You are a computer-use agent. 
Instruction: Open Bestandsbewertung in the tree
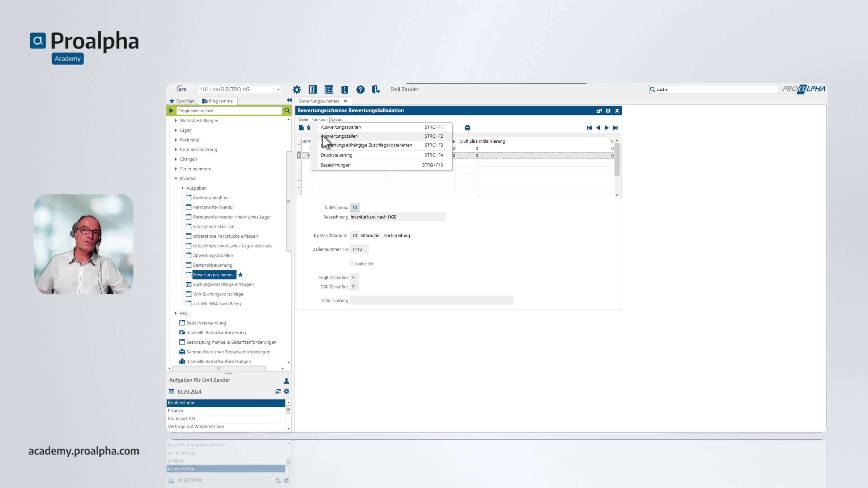click(x=212, y=265)
